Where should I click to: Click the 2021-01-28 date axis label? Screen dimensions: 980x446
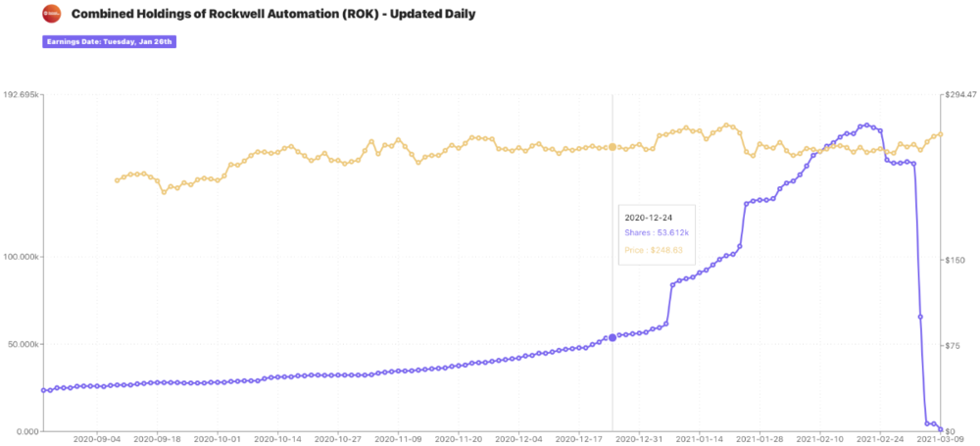(x=760, y=440)
